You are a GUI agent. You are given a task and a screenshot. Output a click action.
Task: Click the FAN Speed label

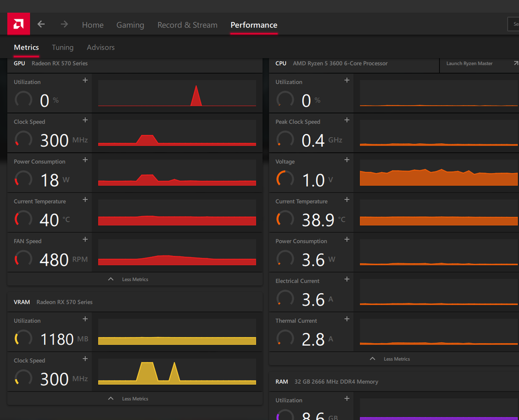point(28,241)
